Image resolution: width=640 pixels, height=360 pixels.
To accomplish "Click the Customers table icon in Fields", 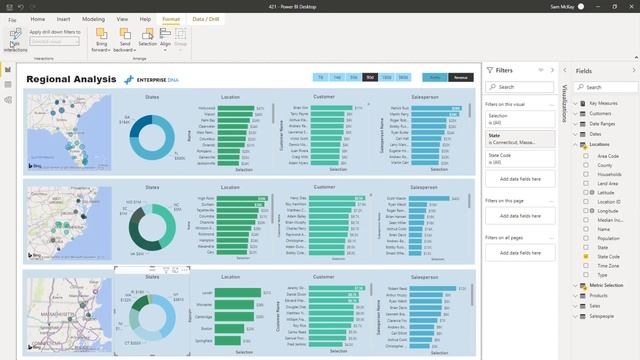I will click(x=583, y=113).
